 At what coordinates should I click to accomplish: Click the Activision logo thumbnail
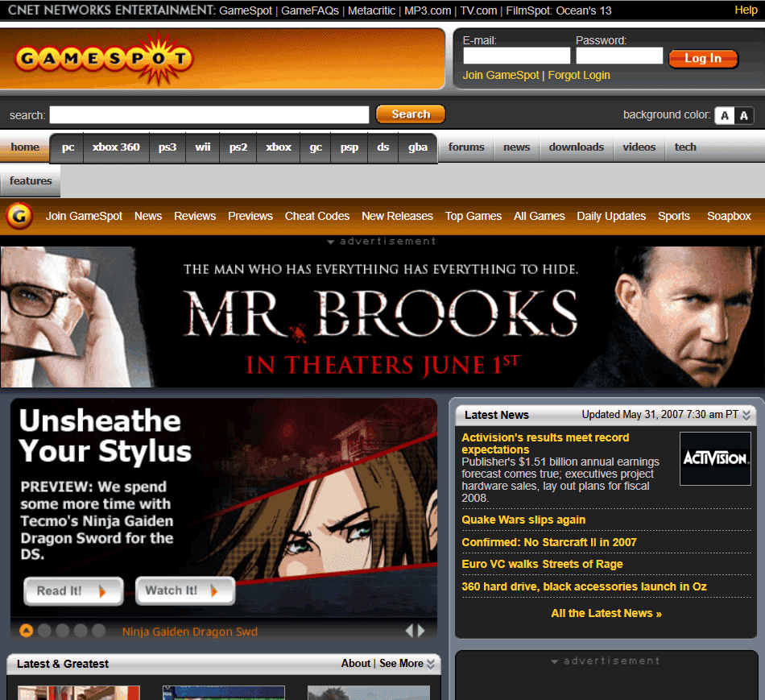click(714, 458)
